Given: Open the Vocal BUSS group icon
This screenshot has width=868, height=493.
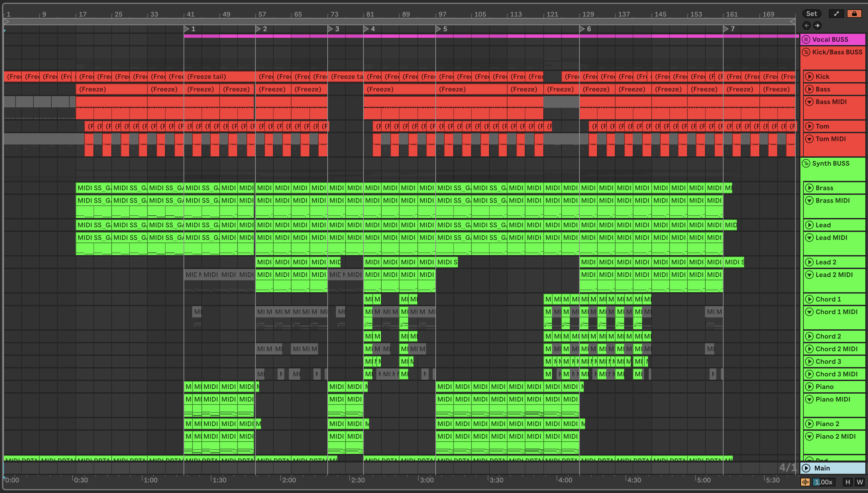Looking at the screenshot, I should tap(806, 39).
